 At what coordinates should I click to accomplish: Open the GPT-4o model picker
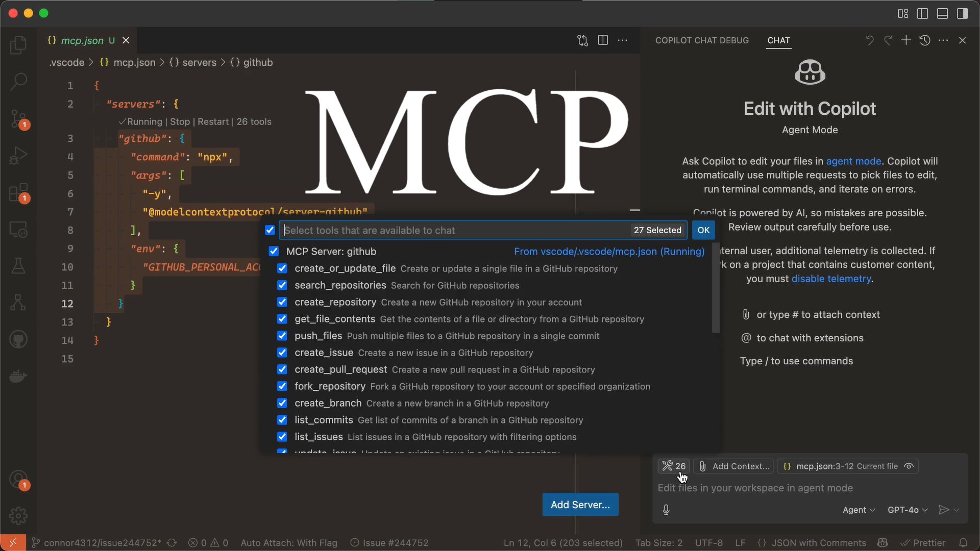click(908, 510)
